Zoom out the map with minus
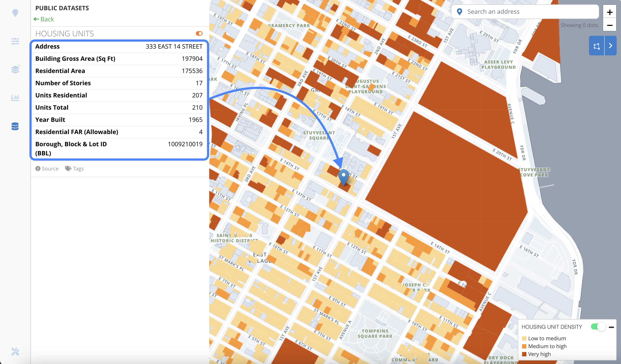621x364 pixels. click(x=610, y=25)
